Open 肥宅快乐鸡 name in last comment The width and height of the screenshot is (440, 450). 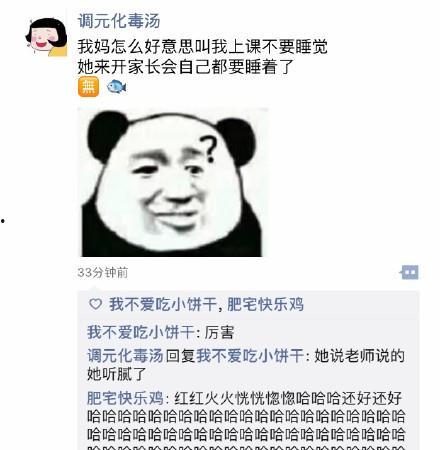pos(125,398)
